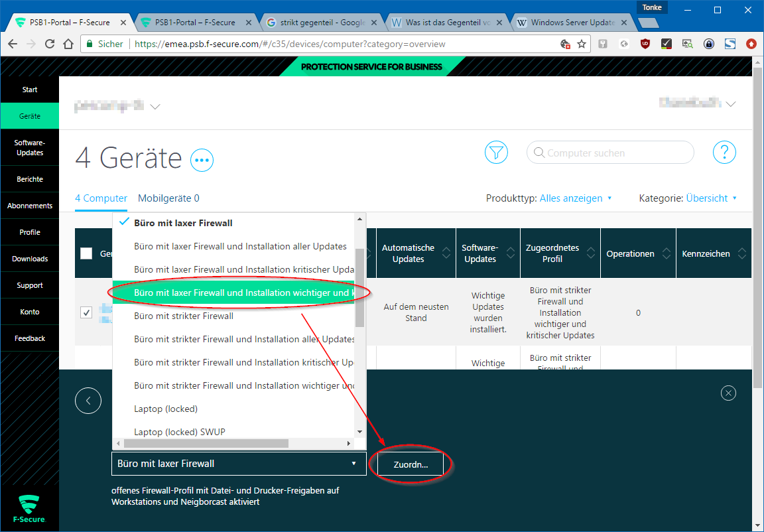Go to Downloads in the sidebar
764x532 pixels.
coord(30,259)
